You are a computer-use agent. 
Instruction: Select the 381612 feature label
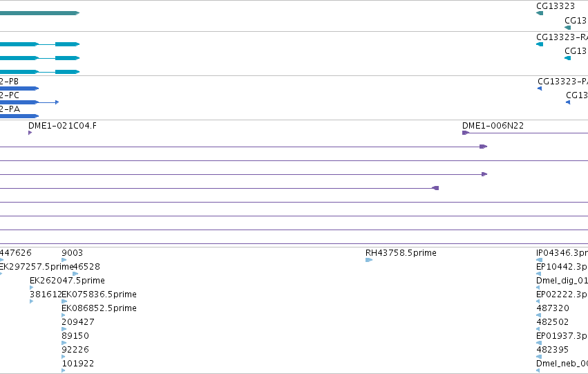tap(46, 294)
